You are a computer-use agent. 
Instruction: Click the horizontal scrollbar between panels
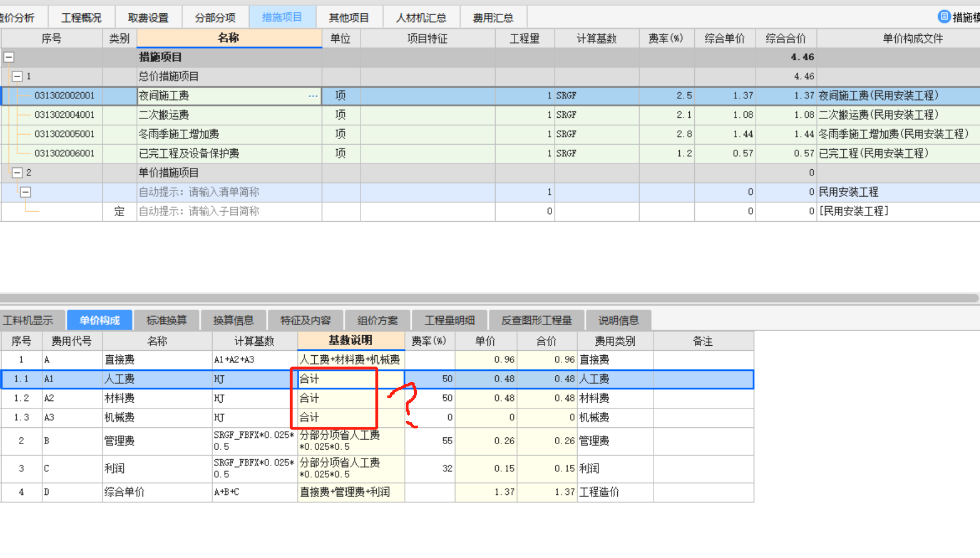coord(490,299)
